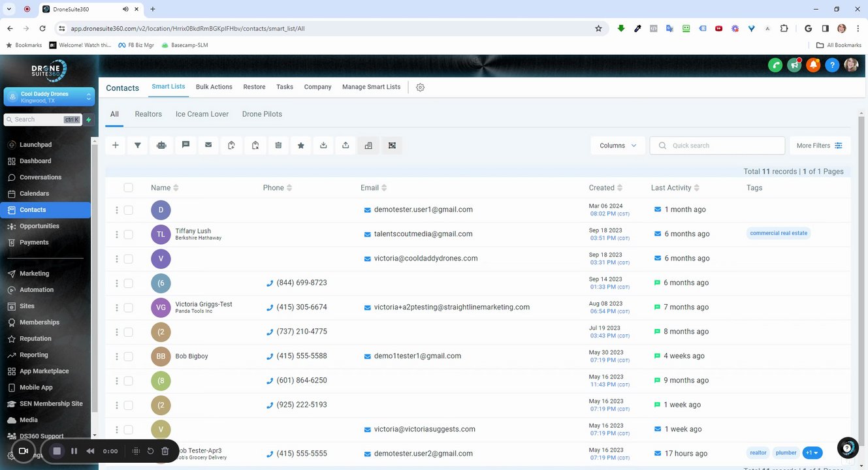
Task: Check the box for (737) 210-4775 row
Action: coord(128,332)
